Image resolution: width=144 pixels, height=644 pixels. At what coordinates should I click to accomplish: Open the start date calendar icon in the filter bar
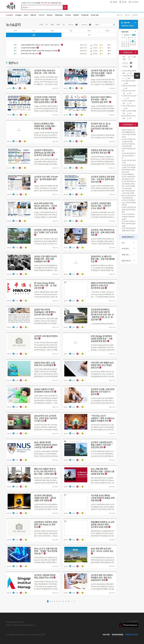click(x=76, y=25)
